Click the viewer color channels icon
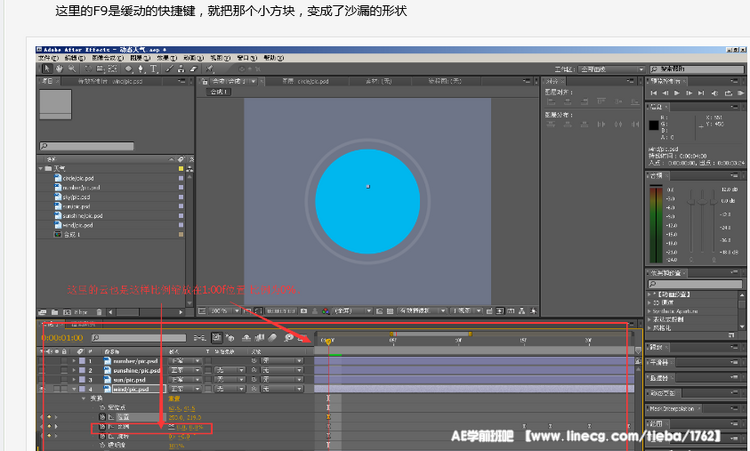 (326, 311)
